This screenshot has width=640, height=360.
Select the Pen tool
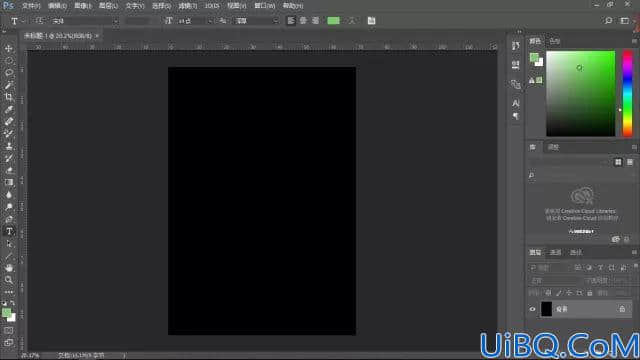9,219
